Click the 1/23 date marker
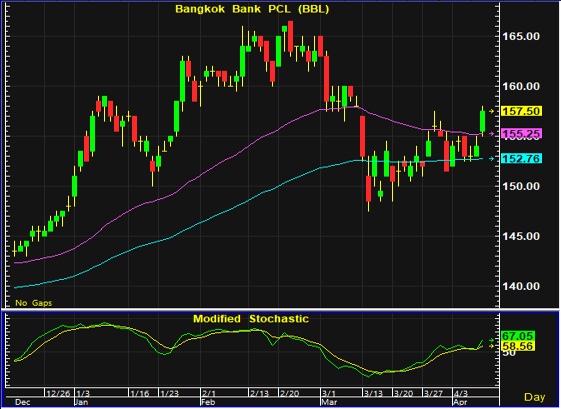Screen dimensions: 561x409 [x=170, y=393]
